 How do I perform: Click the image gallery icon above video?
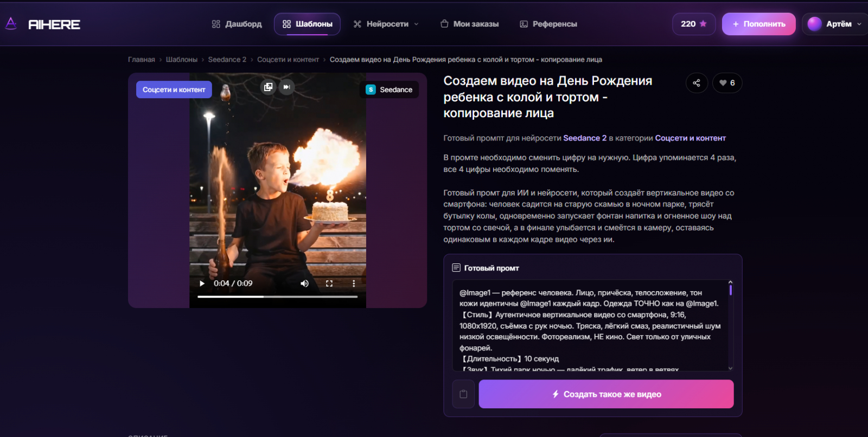click(x=268, y=87)
